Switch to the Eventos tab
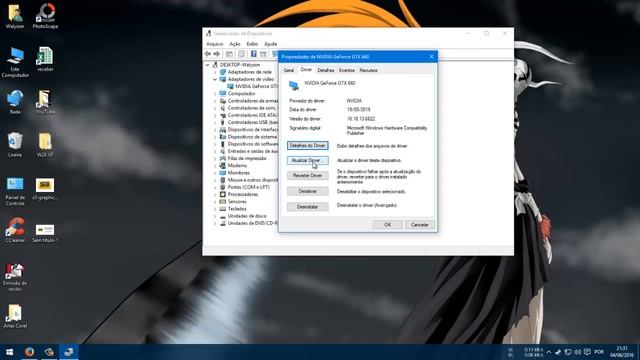Viewport: 640px width, 360px height. tap(347, 70)
